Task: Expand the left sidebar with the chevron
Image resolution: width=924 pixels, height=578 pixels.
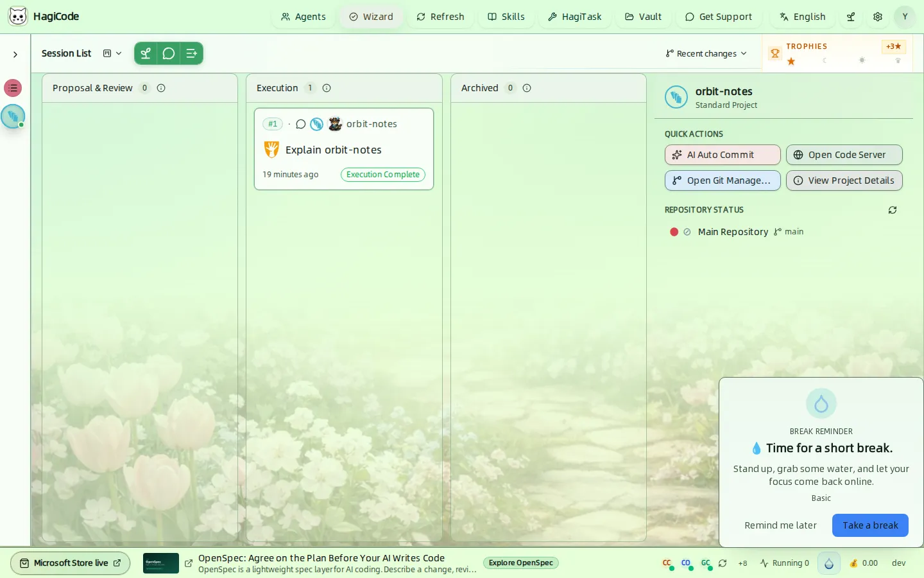Action: click(15, 55)
